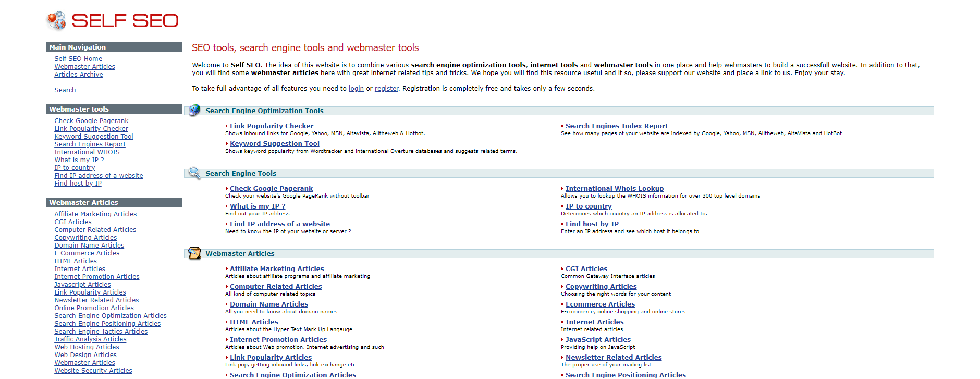Open Check Google Pagerank in sidebar
Image resolution: width=980 pixels, height=379 pixels.
coord(91,121)
